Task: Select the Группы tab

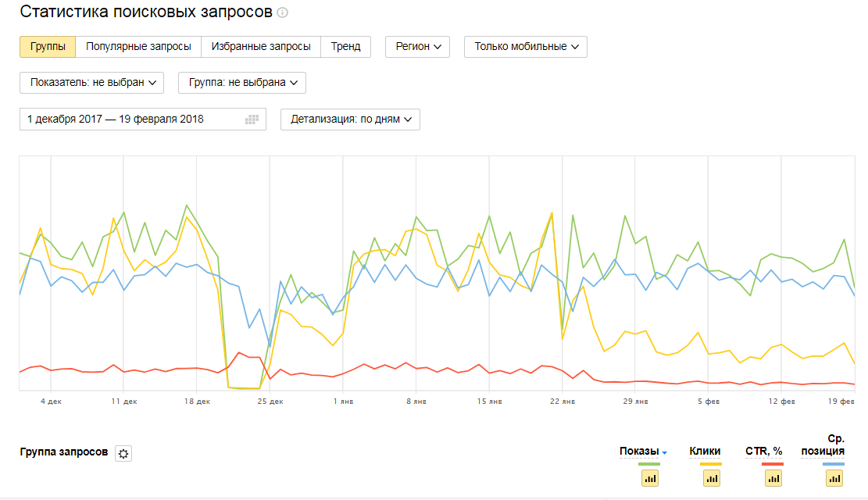Action: coord(48,46)
